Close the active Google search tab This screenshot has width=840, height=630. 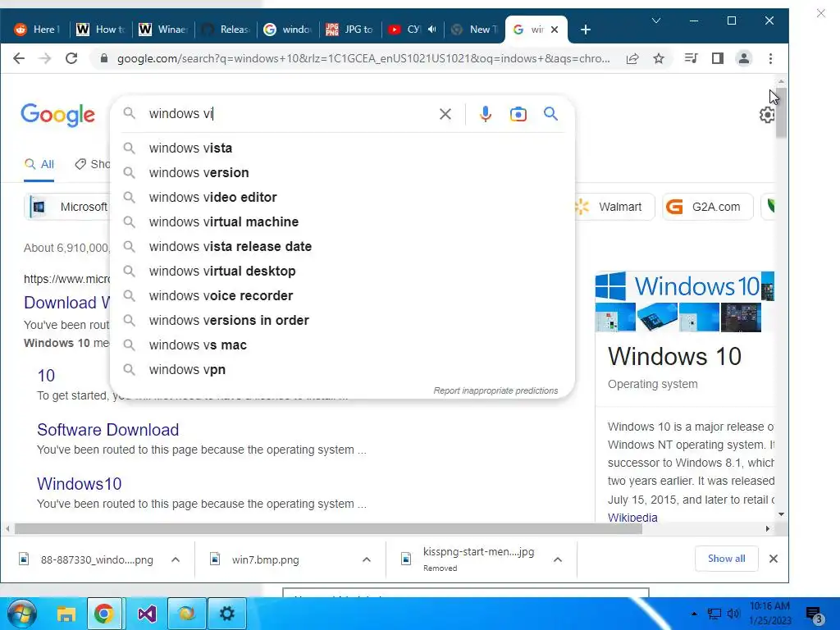[555, 30]
